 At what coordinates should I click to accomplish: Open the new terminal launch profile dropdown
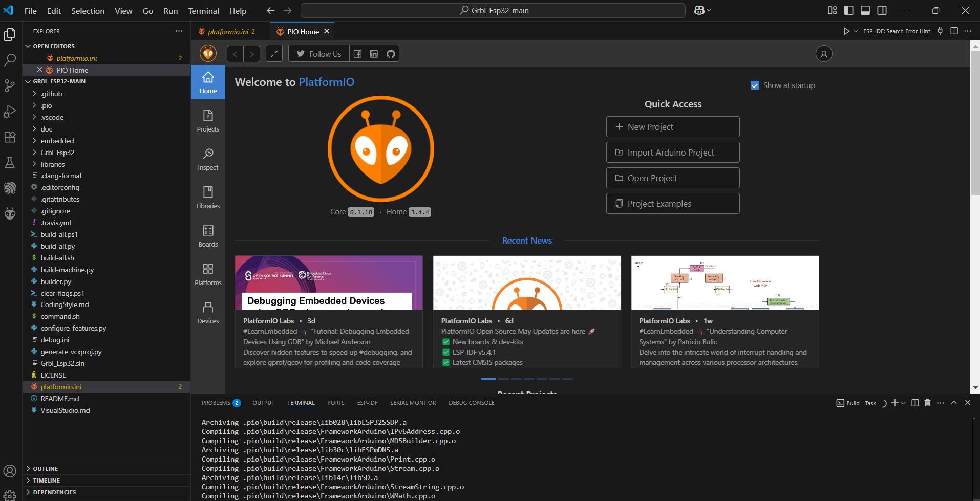(x=903, y=403)
